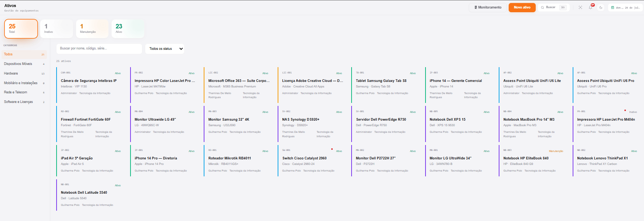Open Impressora HP Color LaserJet Pro card
Screen dimensions: 644x221
point(165,85)
